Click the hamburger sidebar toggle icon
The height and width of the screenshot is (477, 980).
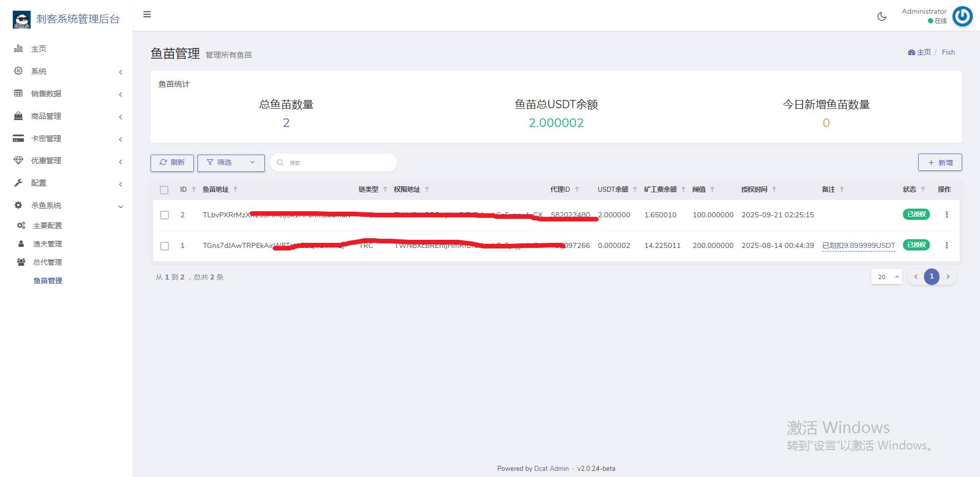pyautogui.click(x=147, y=14)
